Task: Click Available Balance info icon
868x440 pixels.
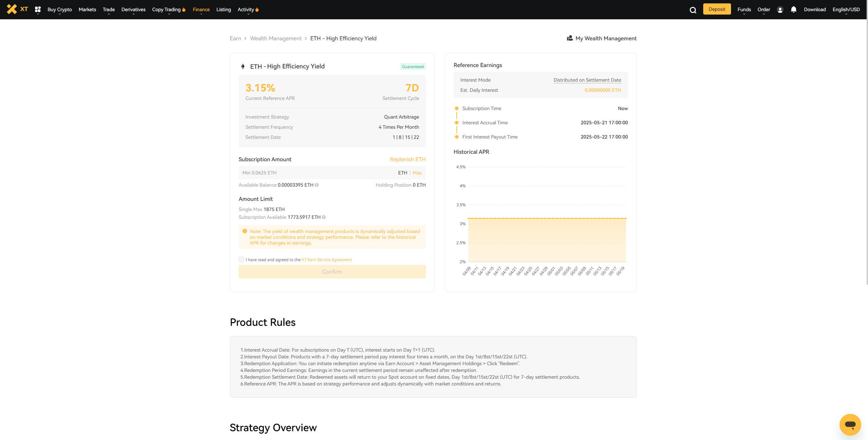Action: (x=317, y=185)
